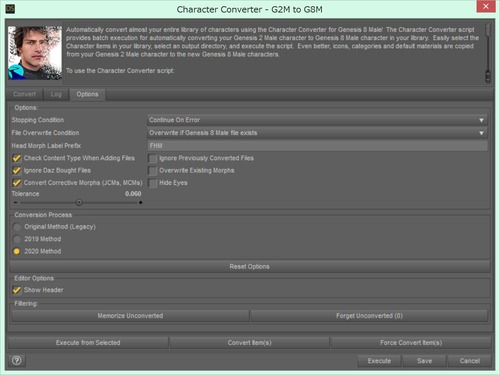Open the File Overwrite Condition dropdown
The image size is (500, 375).
tap(317, 133)
